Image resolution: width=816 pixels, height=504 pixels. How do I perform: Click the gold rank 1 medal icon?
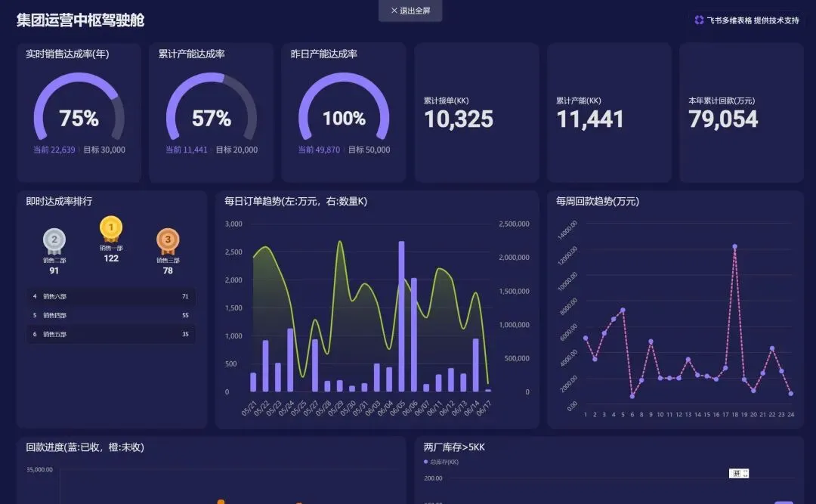(111, 228)
